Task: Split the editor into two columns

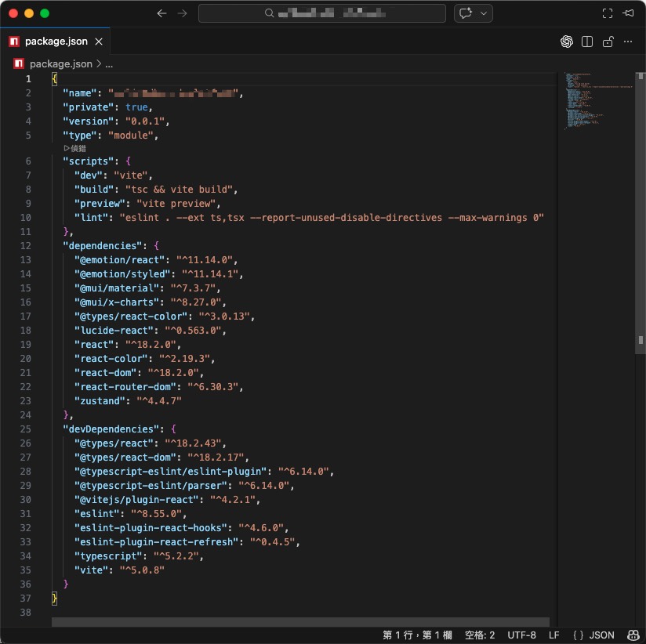Action: click(x=587, y=41)
